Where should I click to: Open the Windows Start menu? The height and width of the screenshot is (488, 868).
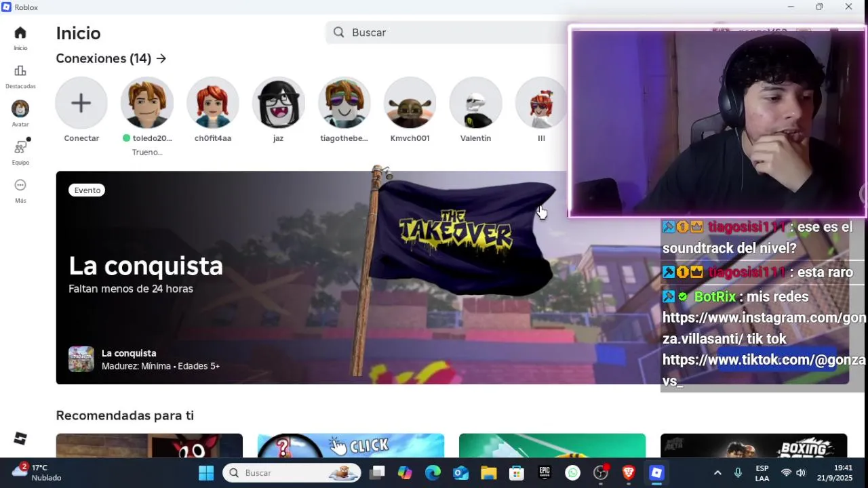pos(206,473)
